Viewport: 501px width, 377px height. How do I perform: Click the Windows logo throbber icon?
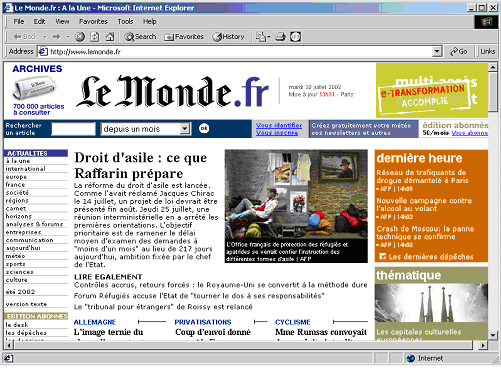(x=487, y=22)
